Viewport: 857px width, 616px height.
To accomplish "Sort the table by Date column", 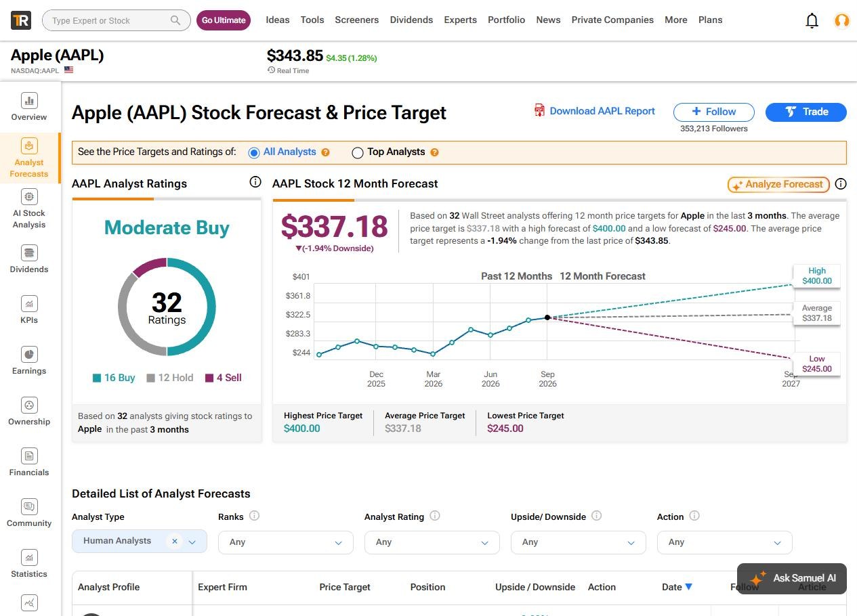I will click(677, 587).
